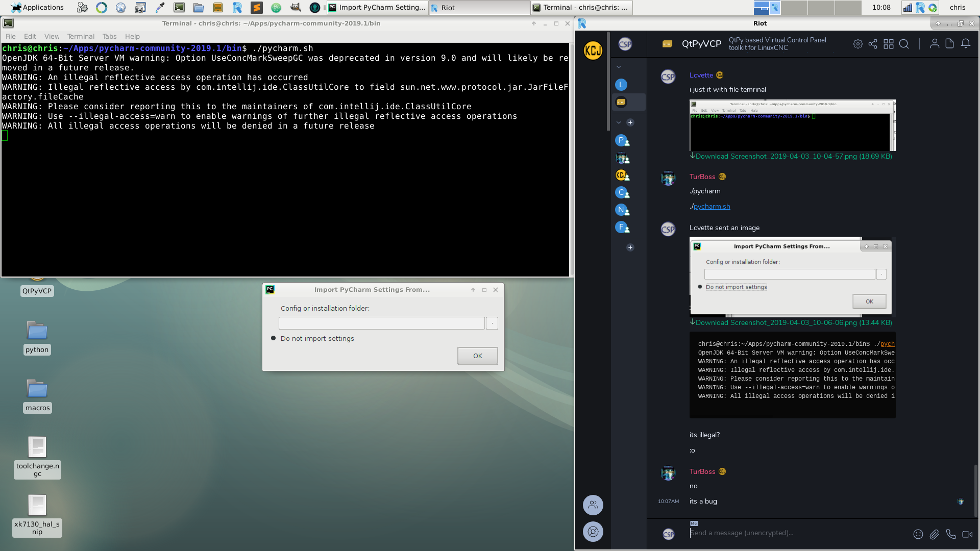This screenshot has width=980, height=551.
Task: Open the files panel icon in Riot header
Action: point(950,44)
